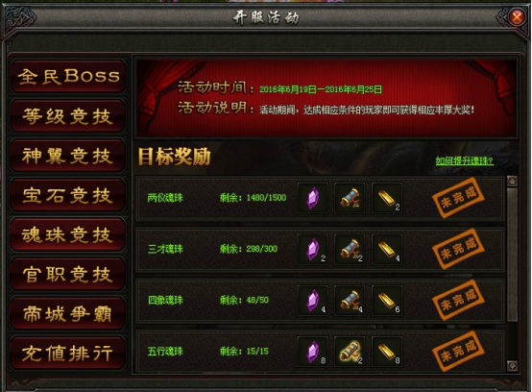The height and width of the screenshot is (392, 532).
Task: Open the 充值排行 tab
Action: (x=68, y=353)
